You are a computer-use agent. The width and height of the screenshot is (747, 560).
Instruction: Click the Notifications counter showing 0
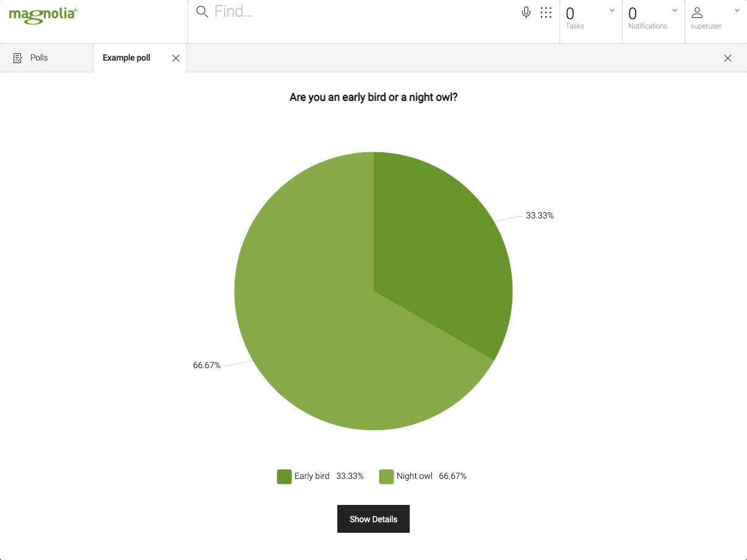point(632,14)
